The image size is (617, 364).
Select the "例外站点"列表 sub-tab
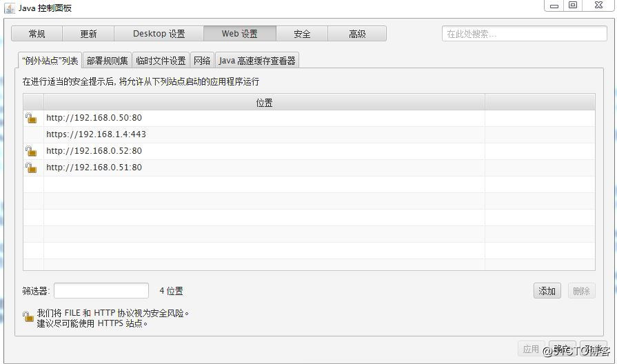(x=50, y=61)
